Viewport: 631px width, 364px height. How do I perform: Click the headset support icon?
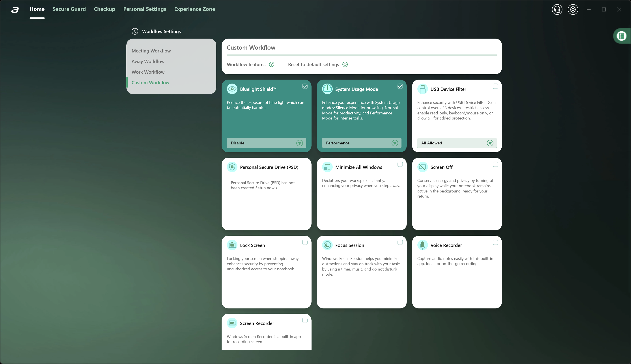coord(557,9)
